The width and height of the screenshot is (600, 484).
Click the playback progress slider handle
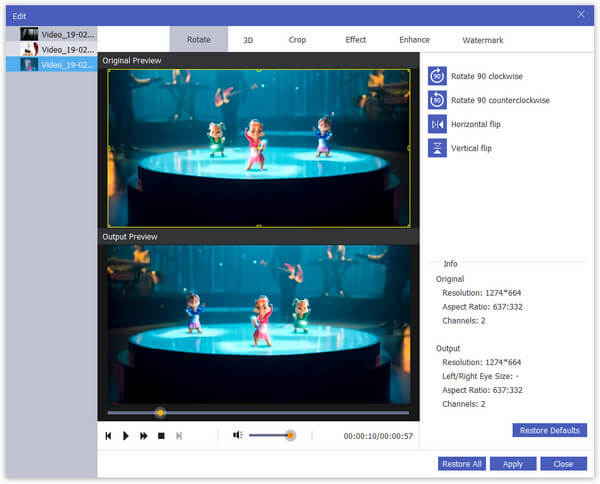[x=160, y=413]
